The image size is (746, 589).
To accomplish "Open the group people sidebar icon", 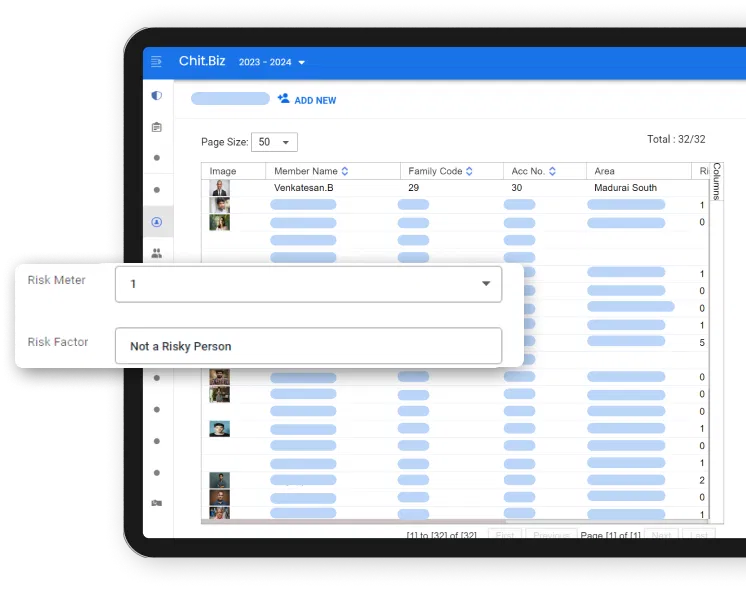I will [x=157, y=253].
